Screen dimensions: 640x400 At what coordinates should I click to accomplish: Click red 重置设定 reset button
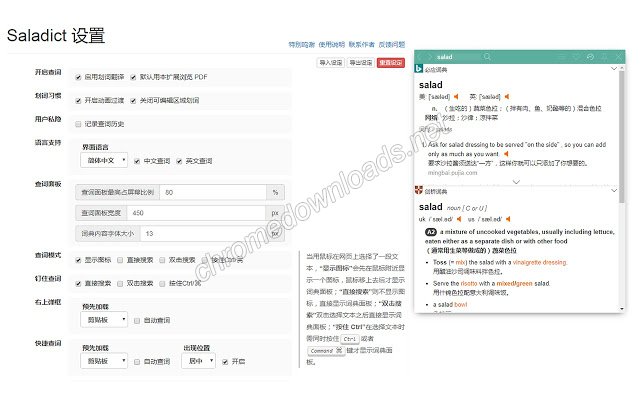391,62
